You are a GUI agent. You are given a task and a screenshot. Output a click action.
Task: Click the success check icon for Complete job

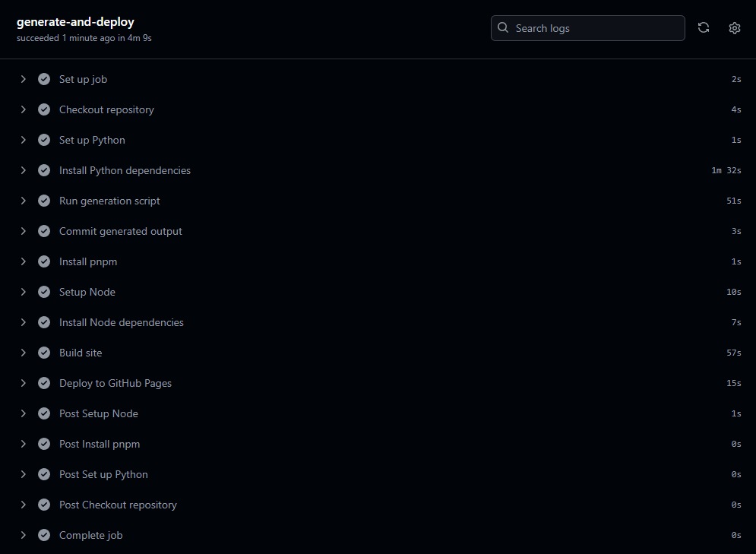(x=44, y=535)
